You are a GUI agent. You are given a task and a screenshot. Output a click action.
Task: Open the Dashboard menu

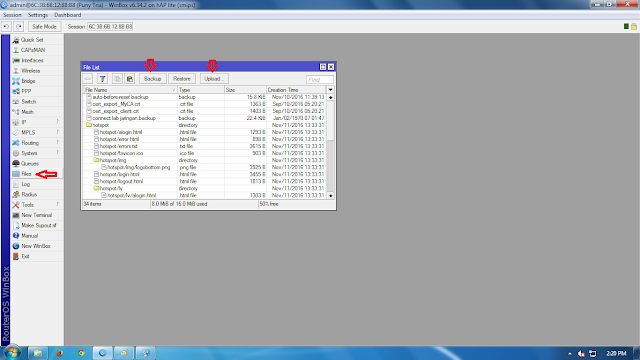click(x=68, y=15)
